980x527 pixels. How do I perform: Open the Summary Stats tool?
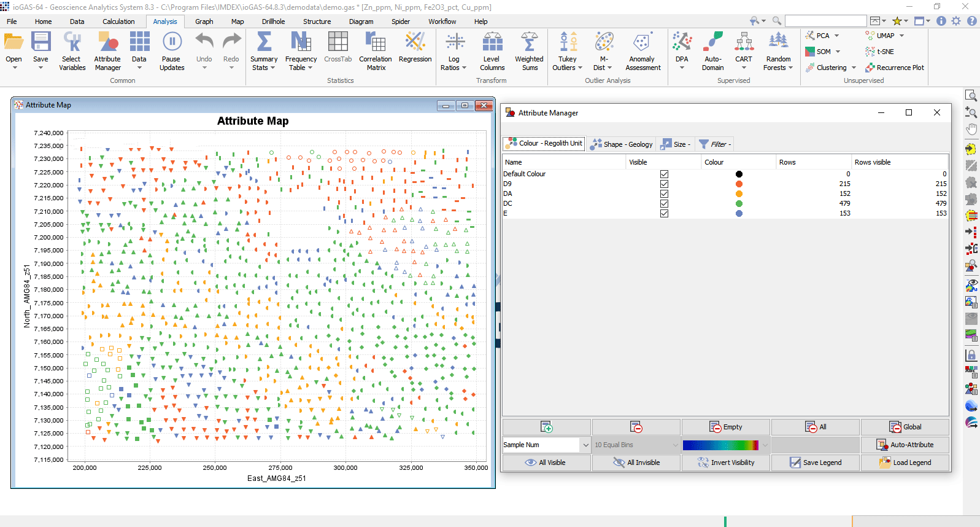(x=264, y=50)
